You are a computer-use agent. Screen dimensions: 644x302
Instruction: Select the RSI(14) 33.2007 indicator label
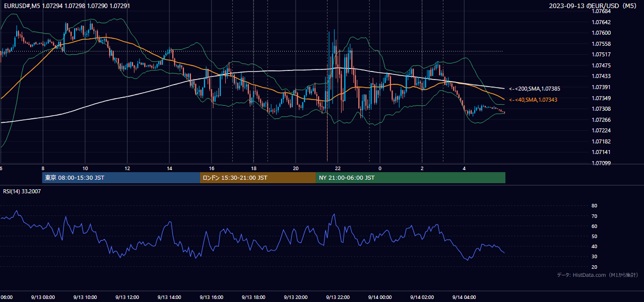point(21,191)
